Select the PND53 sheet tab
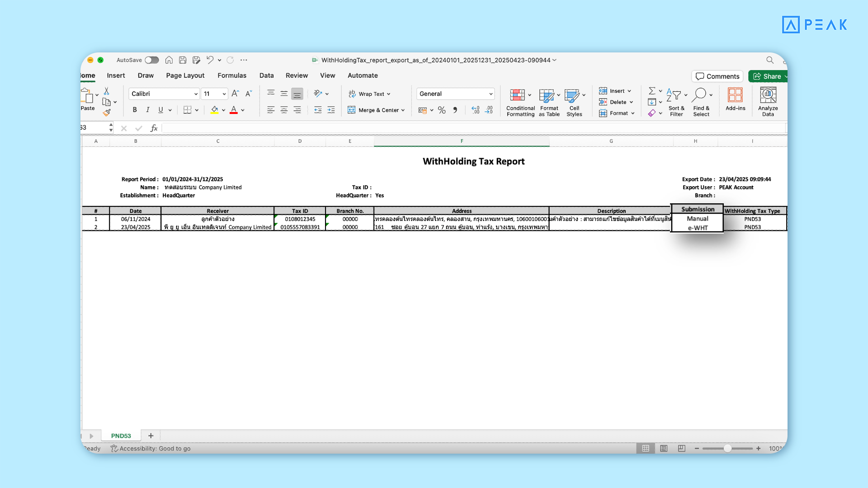Viewport: 868px width, 488px height. (120, 435)
